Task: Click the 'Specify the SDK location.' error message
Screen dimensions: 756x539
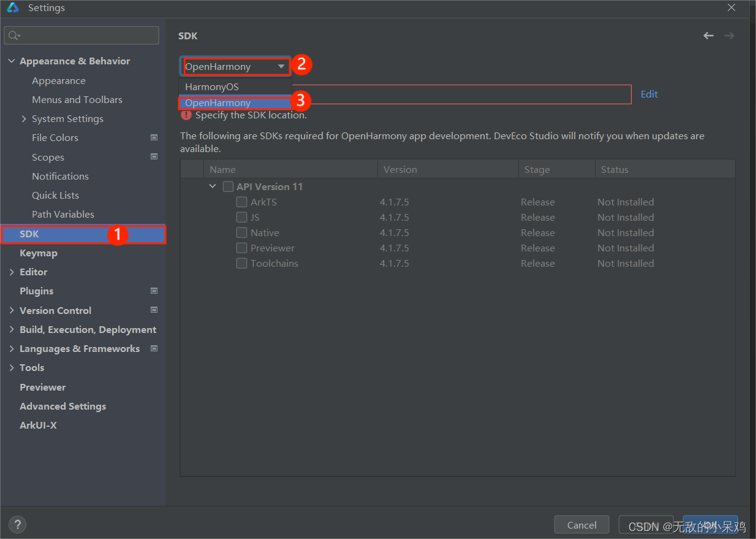Action: pyautogui.click(x=251, y=115)
